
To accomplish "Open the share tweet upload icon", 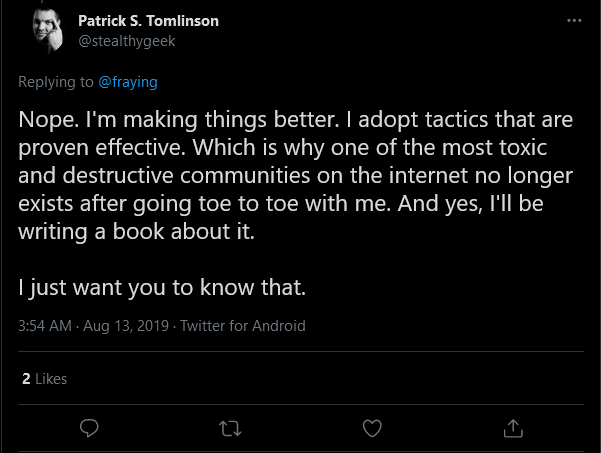I will [513, 428].
